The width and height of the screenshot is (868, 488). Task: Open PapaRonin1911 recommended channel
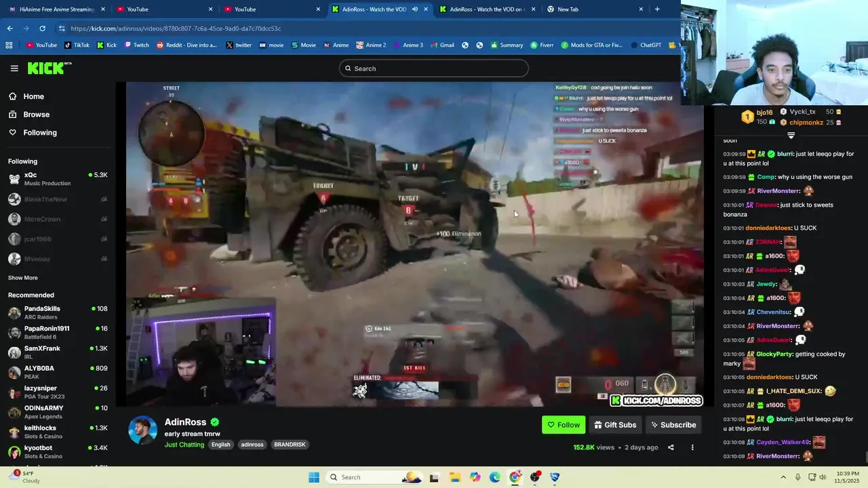click(x=58, y=332)
